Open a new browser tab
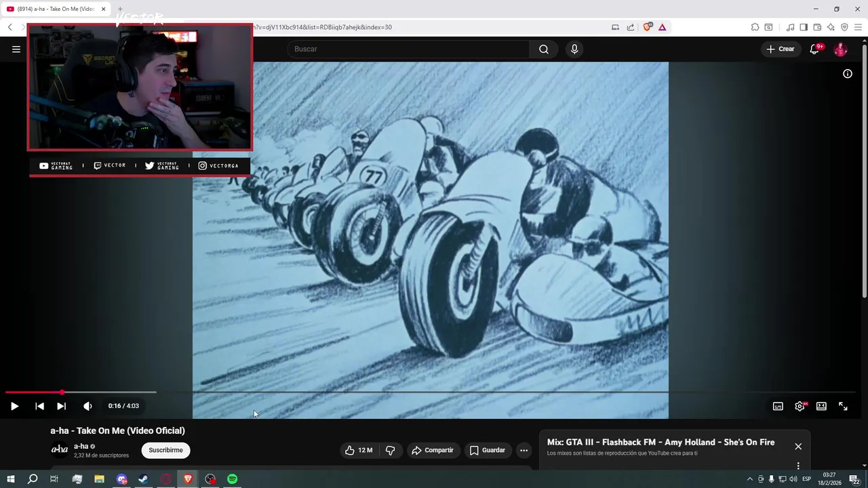Screen dimensions: 868x488 120,9
